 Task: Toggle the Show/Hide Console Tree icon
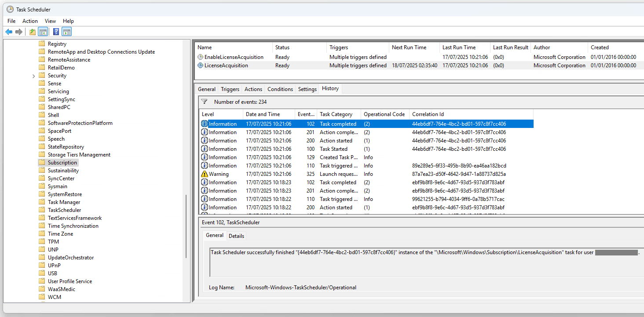point(43,31)
